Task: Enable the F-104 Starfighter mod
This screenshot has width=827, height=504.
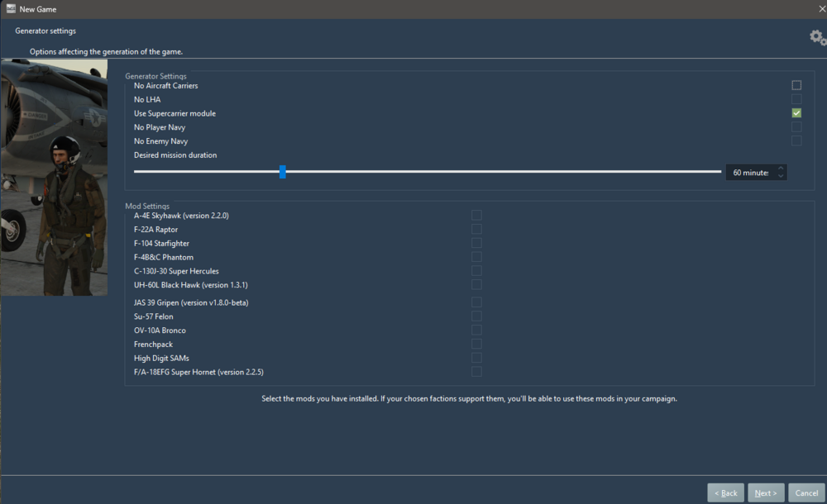Action: pyautogui.click(x=476, y=243)
